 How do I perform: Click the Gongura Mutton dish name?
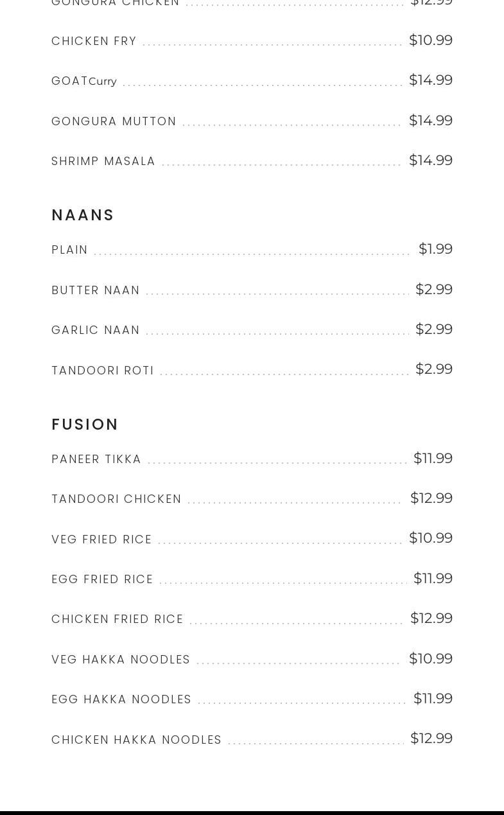pos(114,121)
